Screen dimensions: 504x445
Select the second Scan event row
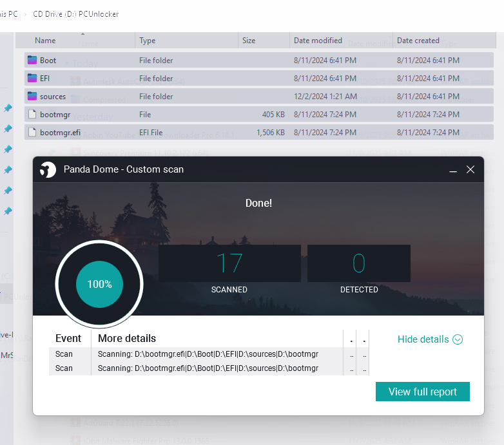click(x=209, y=368)
